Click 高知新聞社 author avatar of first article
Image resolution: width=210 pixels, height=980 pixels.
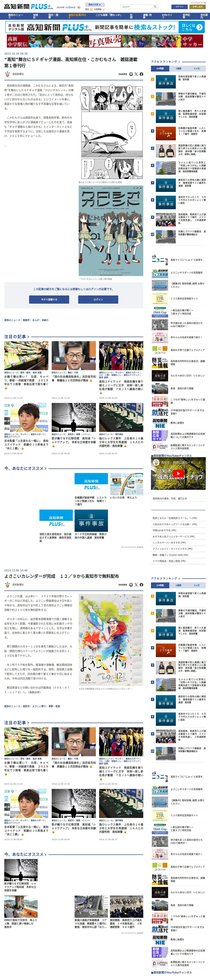point(7,74)
